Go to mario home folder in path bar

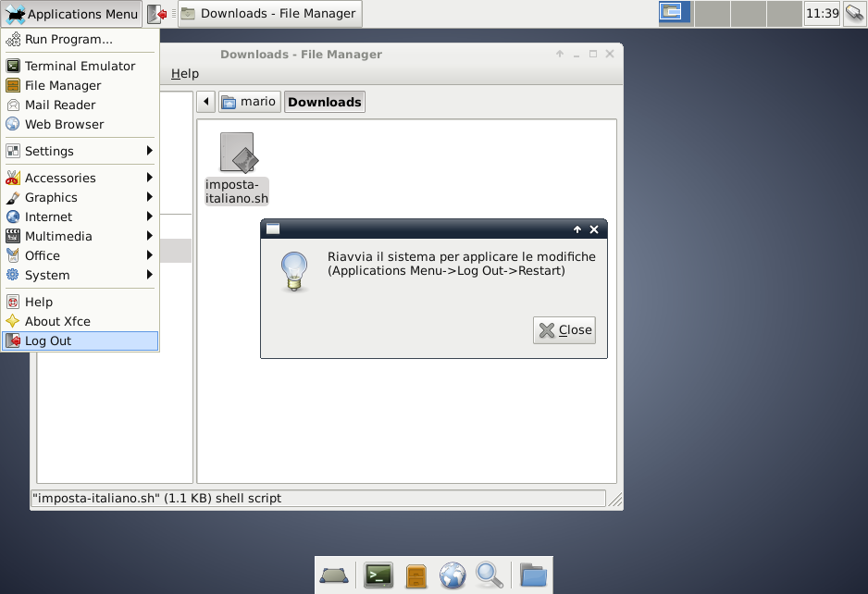[x=250, y=102]
